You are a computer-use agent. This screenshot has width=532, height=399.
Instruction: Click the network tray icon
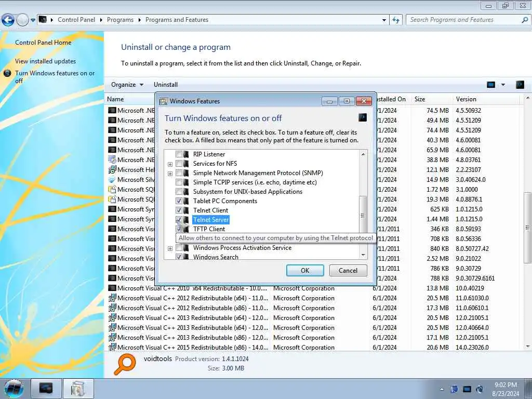tap(467, 389)
